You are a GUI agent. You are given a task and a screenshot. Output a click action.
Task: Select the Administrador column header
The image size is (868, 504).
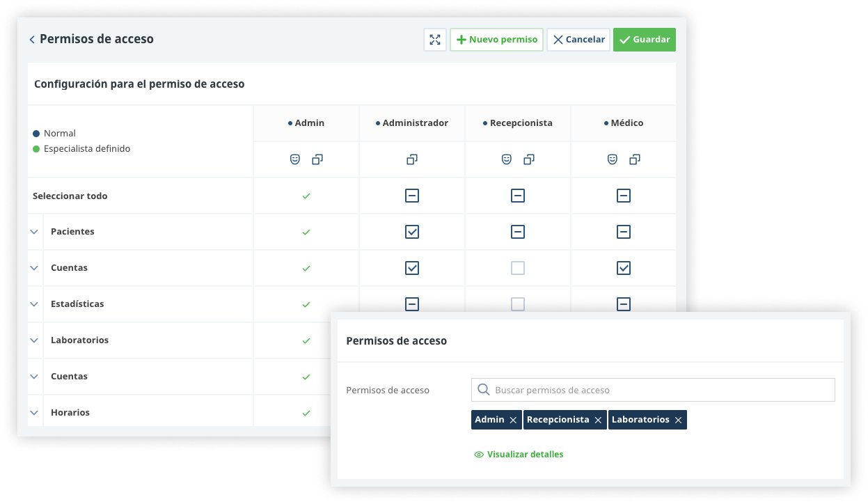[412, 123]
